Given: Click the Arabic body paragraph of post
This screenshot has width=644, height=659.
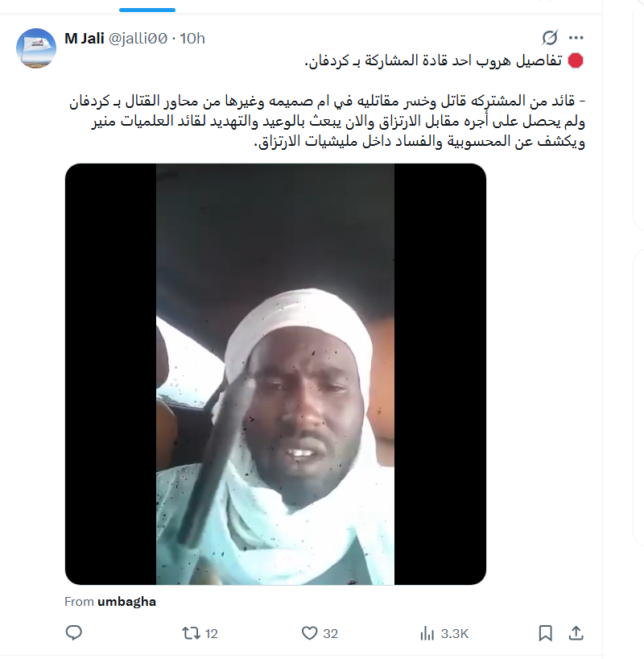Looking at the screenshot, I should 328,121.
